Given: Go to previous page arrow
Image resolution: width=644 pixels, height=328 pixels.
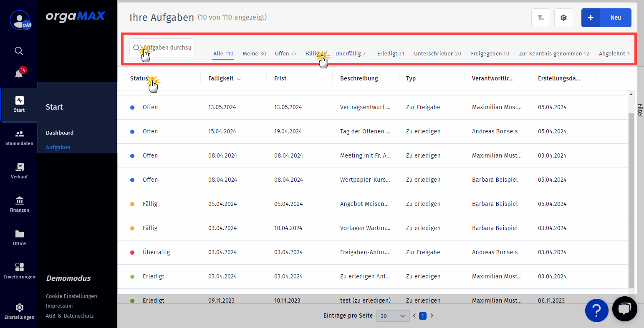Looking at the screenshot, I should point(414,316).
